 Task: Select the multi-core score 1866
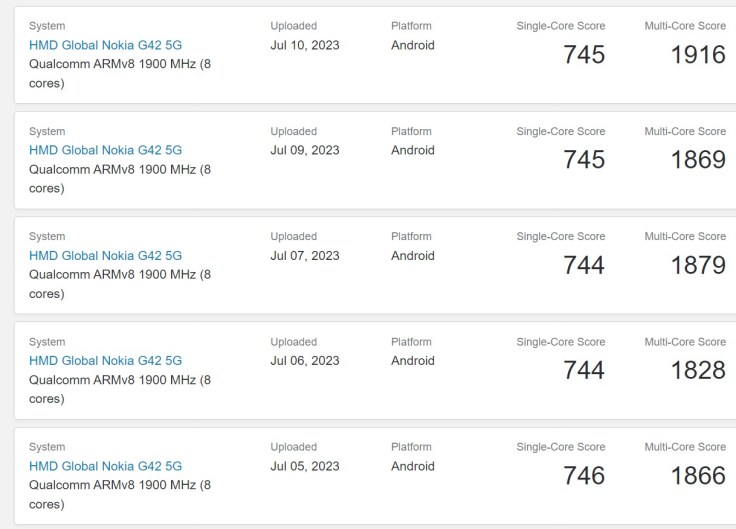pyautogui.click(x=698, y=475)
